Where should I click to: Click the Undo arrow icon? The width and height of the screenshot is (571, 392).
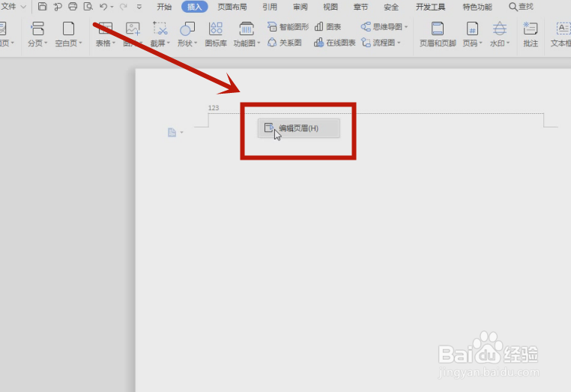(103, 7)
